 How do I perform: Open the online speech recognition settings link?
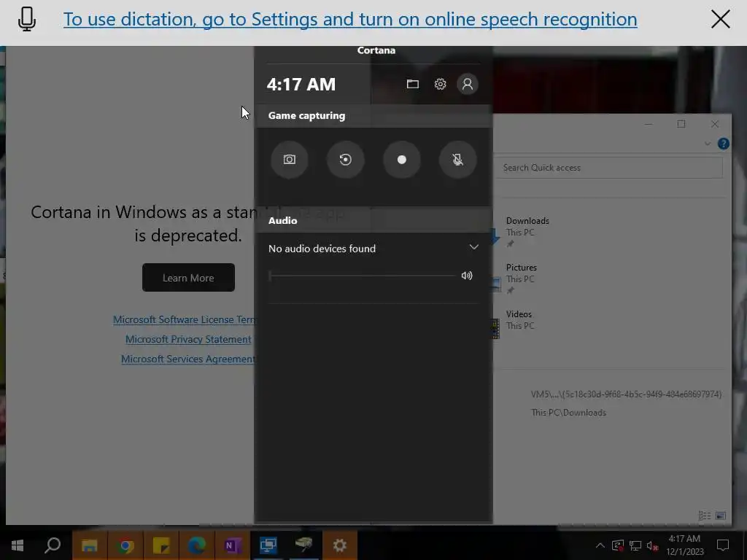pos(350,20)
